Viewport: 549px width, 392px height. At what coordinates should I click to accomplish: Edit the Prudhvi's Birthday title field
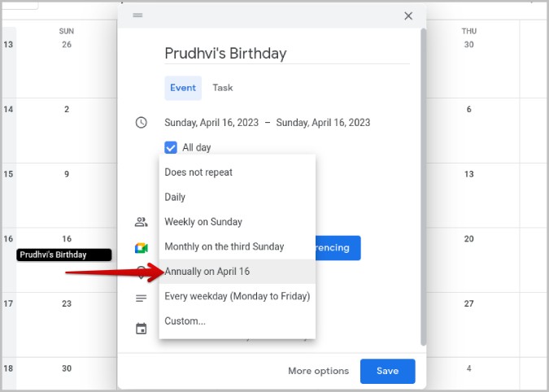pos(287,54)
